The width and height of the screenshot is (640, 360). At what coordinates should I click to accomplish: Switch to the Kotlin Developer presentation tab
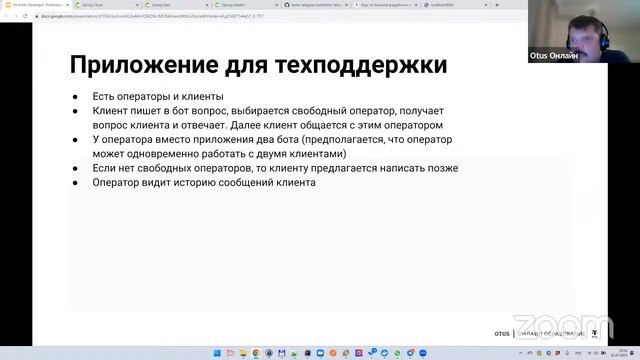pos(37,5)
